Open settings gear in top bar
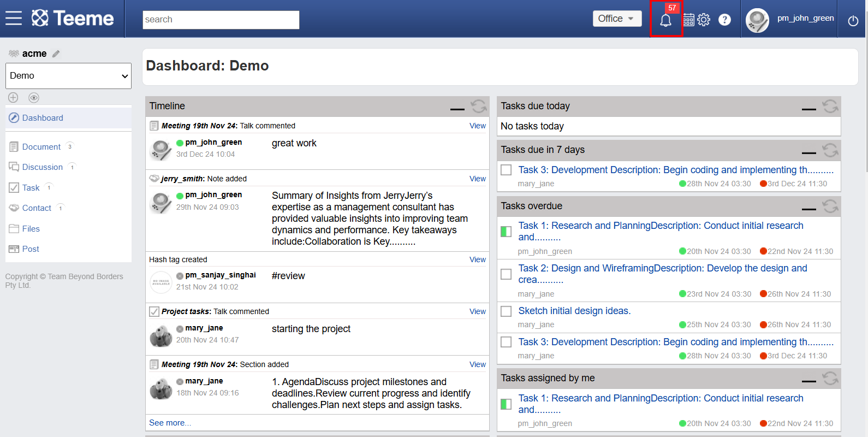This screenshot has height=437, width=868. pos(704,20)
